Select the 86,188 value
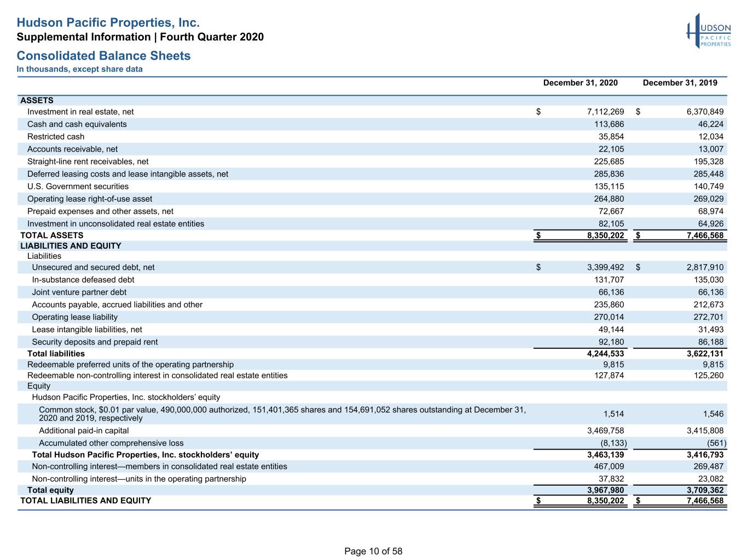Screen dimensions: 747x560 (x=711, y=342)
